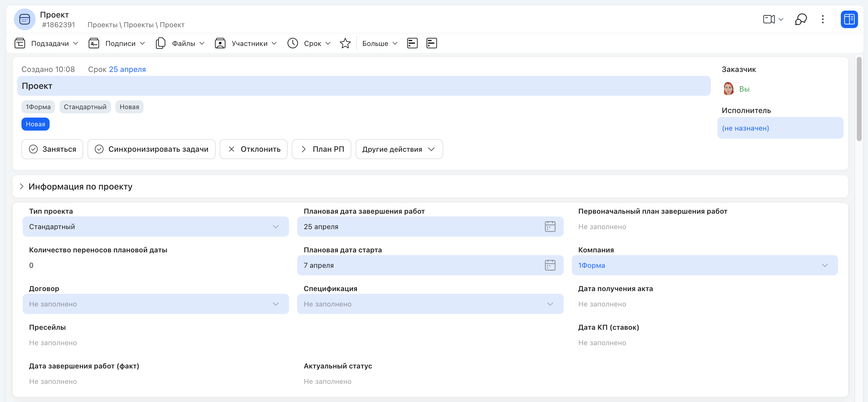868x402 pixels.
Task: Open the Тип проекта dropdown
Action: click(x=155, y=226)
